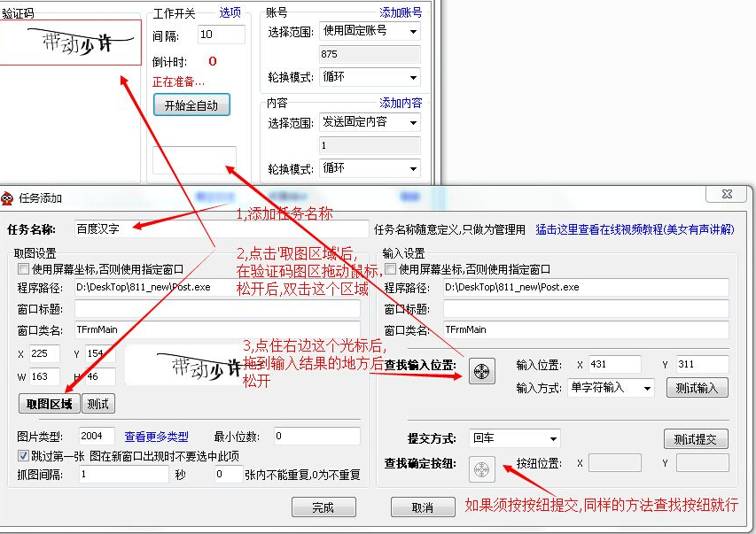756x534 pixels.
Task: Enable screen coordinates checkbox in 取图设置
Action: point(23,268)
